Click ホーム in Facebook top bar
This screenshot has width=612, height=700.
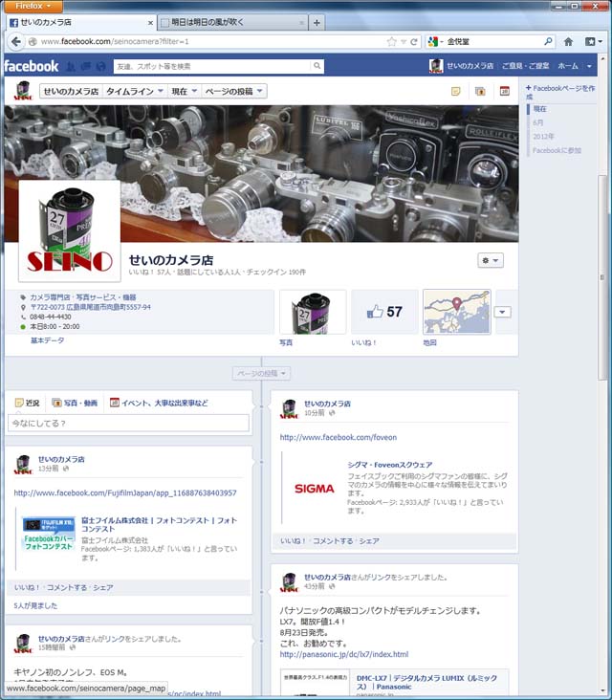click(x=568, y=66)
